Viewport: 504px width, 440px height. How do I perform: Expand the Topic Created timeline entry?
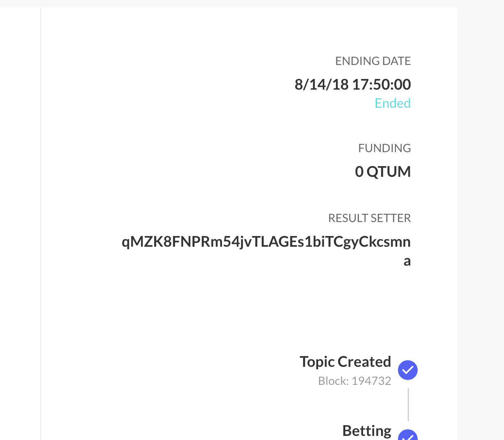pyautogui.click(x=345, y=361)
